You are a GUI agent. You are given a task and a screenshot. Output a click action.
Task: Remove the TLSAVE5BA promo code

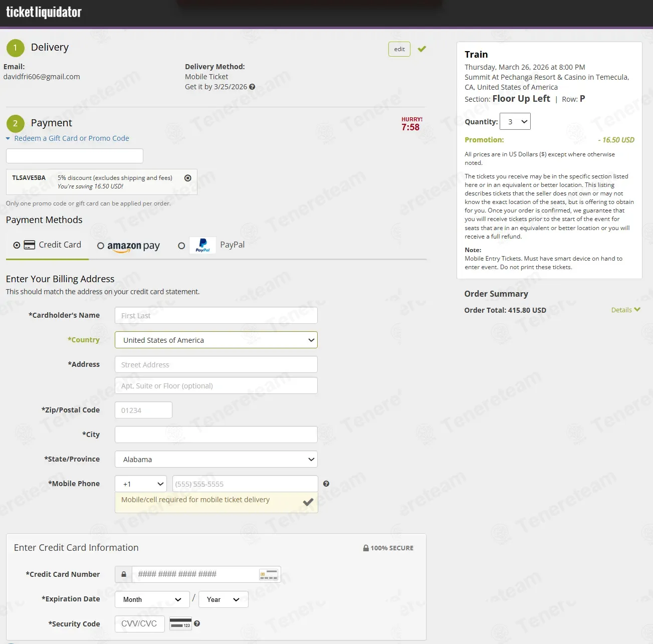click(x=188, y=178)
